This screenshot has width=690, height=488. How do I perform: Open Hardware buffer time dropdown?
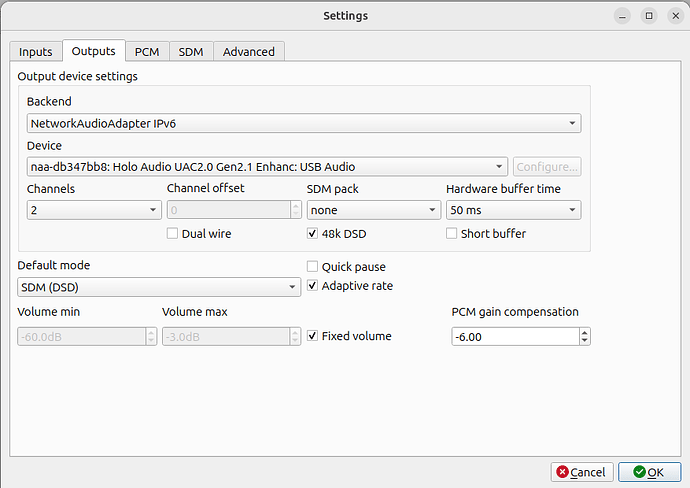point(514,210)
